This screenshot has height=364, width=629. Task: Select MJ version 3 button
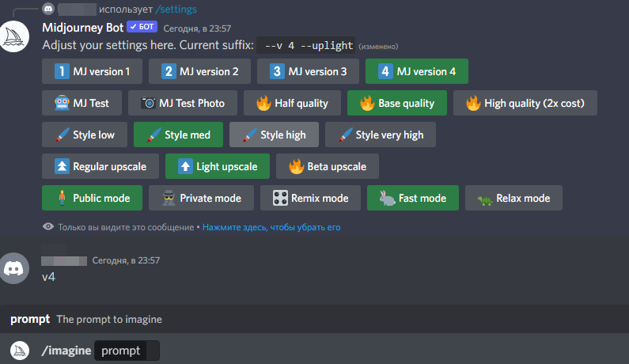click(308, 71)
